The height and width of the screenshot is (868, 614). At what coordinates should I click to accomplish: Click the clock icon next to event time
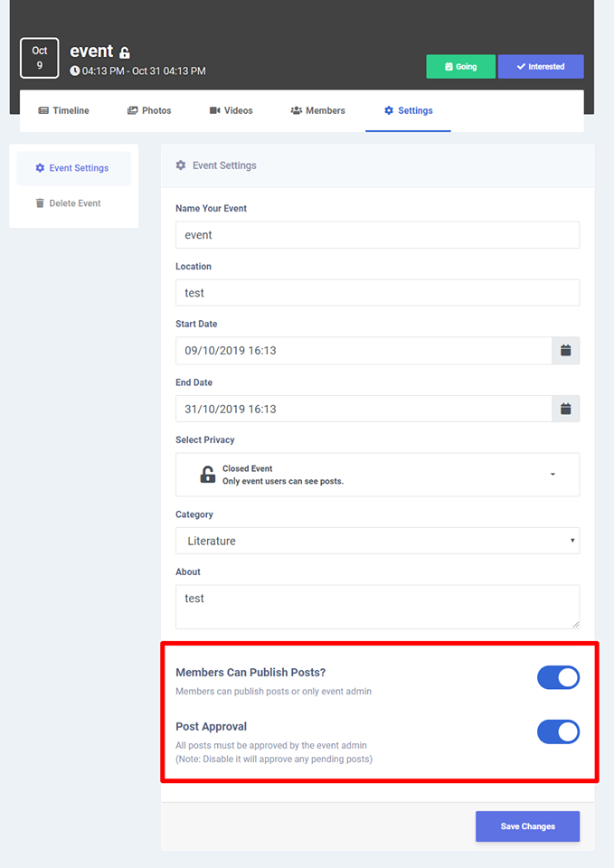(x=75, y=71)
